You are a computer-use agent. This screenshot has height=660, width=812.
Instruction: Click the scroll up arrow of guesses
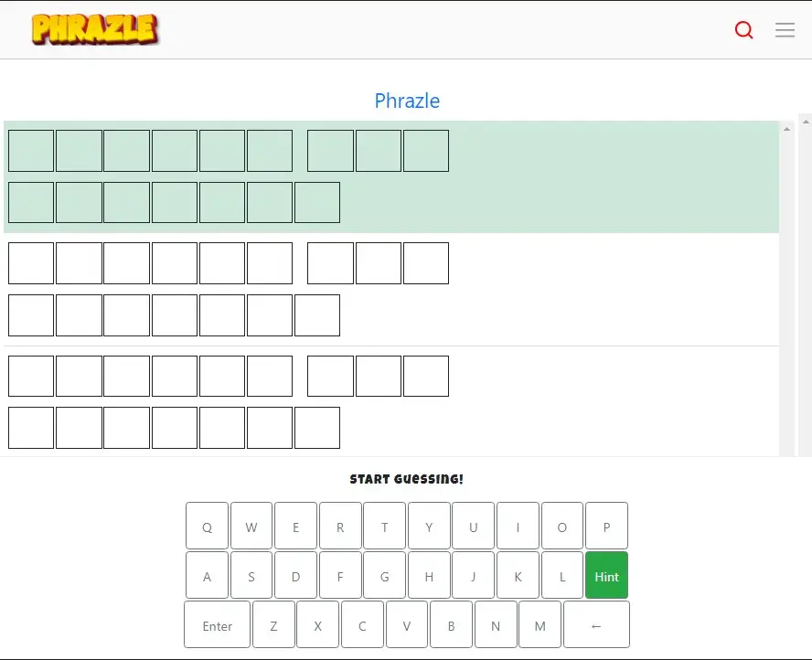click(x=786, y=130)
